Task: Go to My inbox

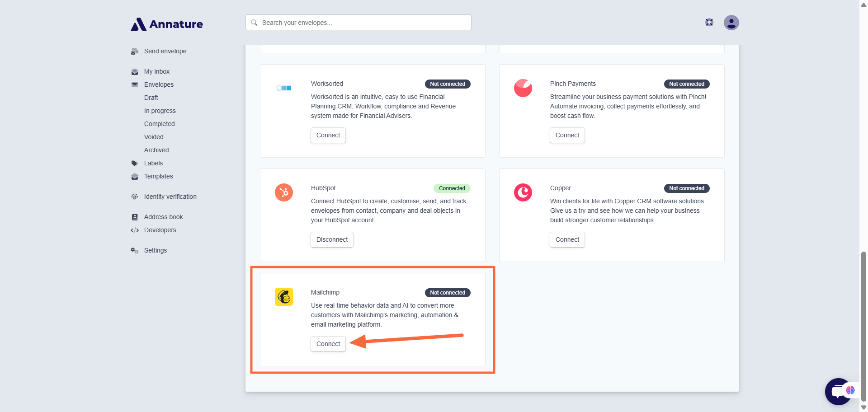Action: [157, 71]
